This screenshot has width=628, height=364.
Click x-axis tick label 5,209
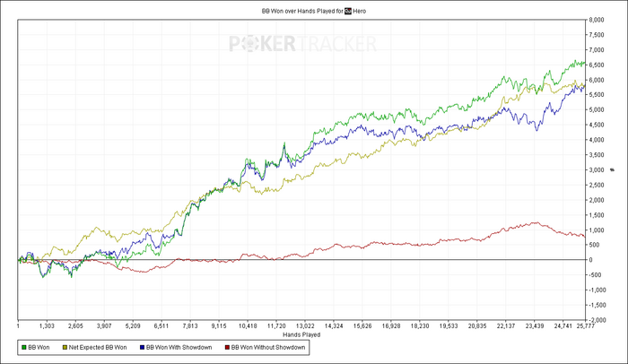(133, 326)
